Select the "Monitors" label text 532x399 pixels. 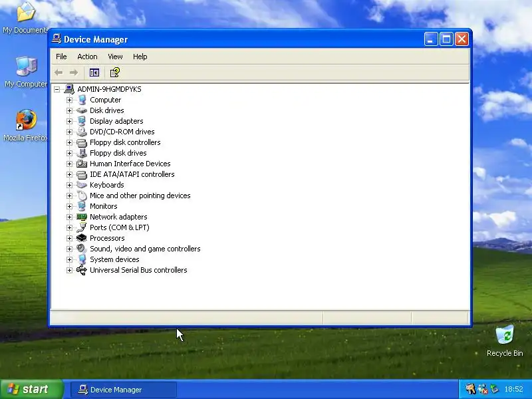104,206
